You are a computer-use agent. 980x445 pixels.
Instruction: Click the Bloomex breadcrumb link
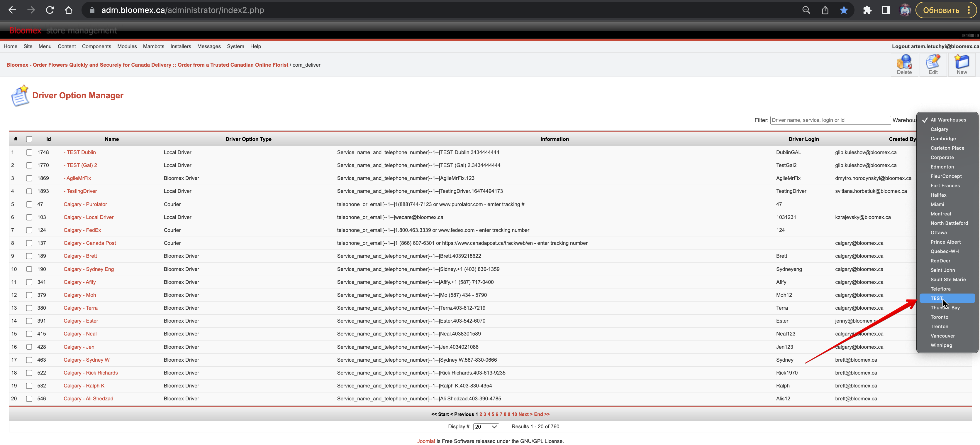(x=147, y=65)
